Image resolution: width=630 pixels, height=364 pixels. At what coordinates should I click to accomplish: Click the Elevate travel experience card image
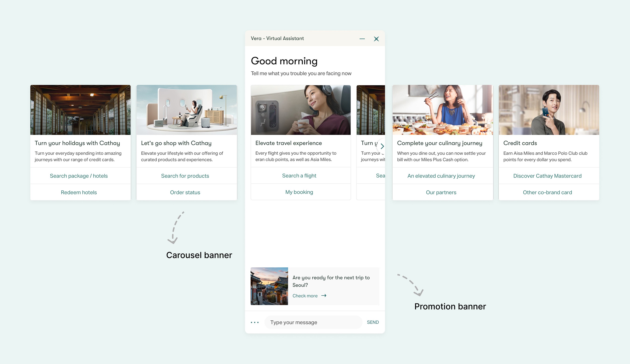[x=301, y=110]
